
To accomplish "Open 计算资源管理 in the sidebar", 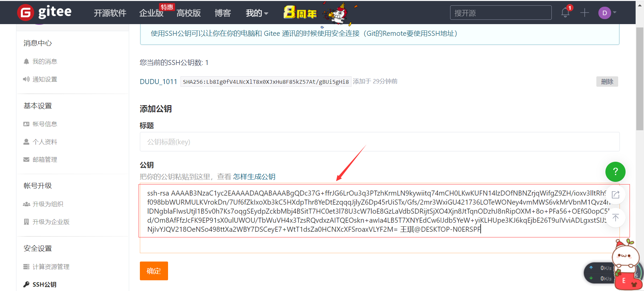I will point(51,267).
